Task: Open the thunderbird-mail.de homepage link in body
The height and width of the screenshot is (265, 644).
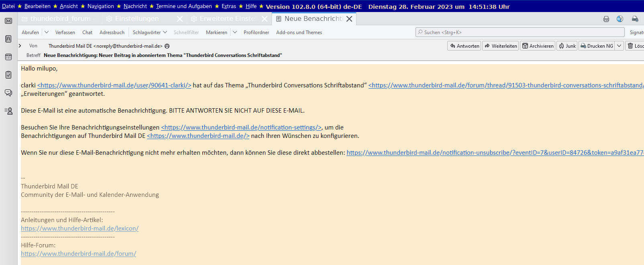Action: pyautogui.click(x=198, y=136)
